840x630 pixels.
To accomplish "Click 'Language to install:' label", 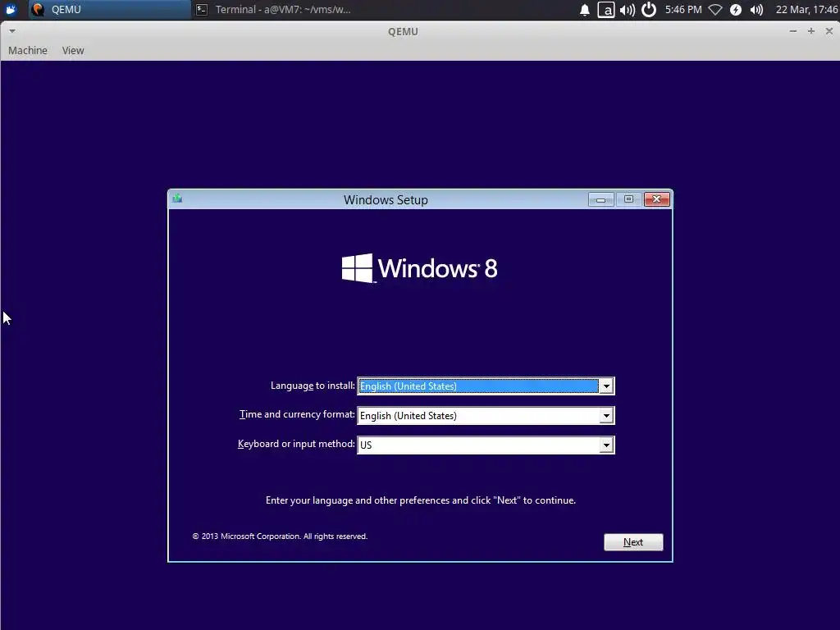I will pos(313,386).
